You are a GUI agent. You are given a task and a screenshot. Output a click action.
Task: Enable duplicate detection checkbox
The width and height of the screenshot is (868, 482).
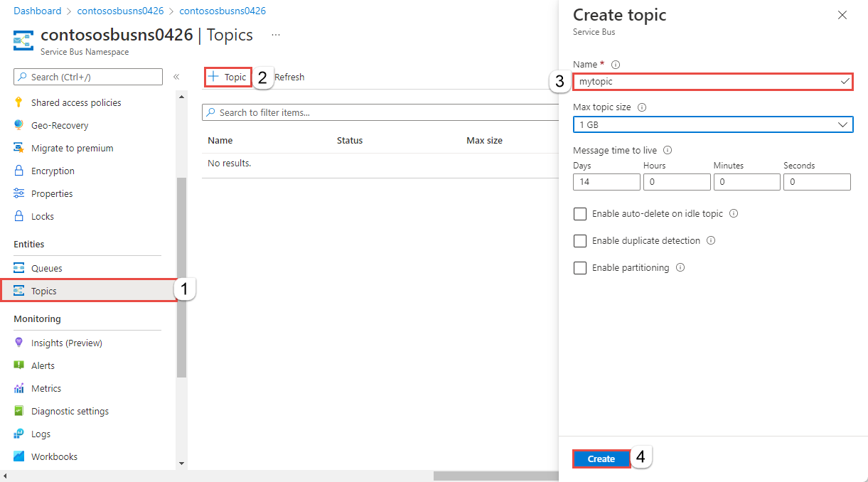click(580, 240)
